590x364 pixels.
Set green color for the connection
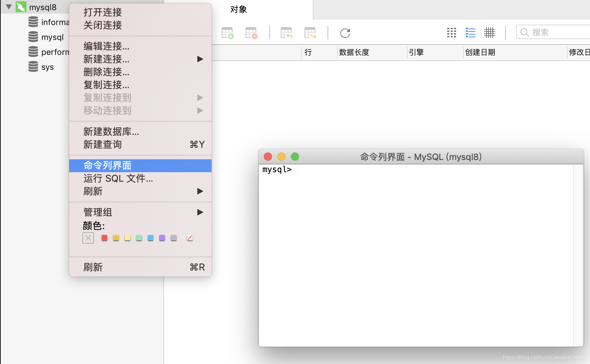point(139,238)
